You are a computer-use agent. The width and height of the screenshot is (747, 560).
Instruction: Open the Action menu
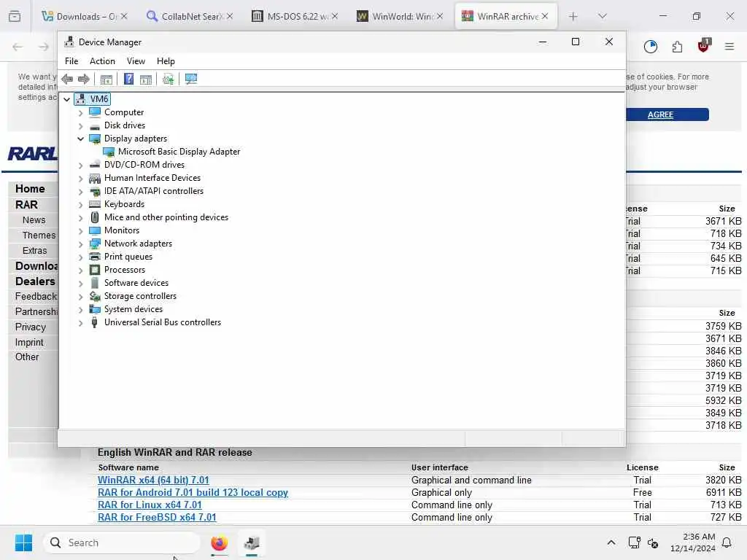point(102,61)
